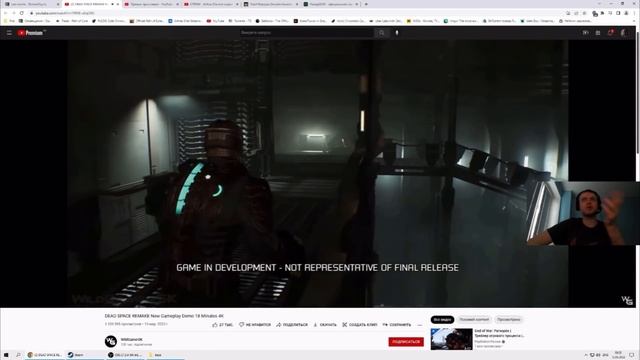The height and width of the screenshot is (360, 640).
Task: Open the God of War Ragnarok video title
Action: tap(499, 333)
